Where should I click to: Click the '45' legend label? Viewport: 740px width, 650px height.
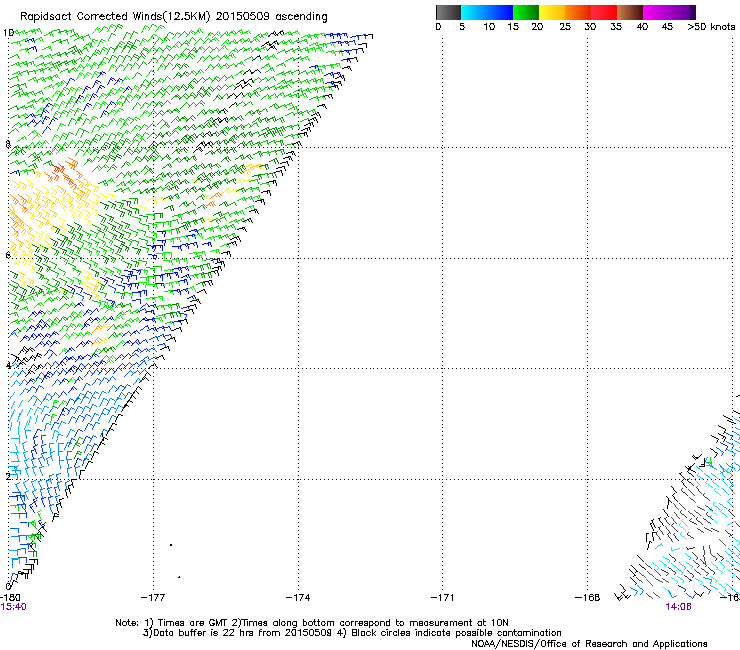(x=667, y=27)
